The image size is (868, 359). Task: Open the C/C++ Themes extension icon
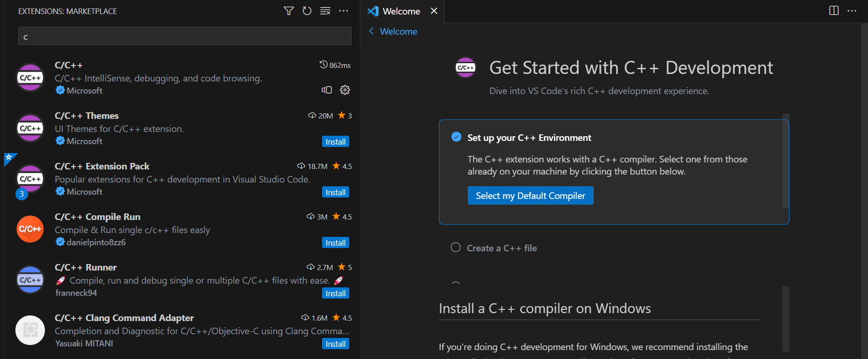(x=30, y=128)
